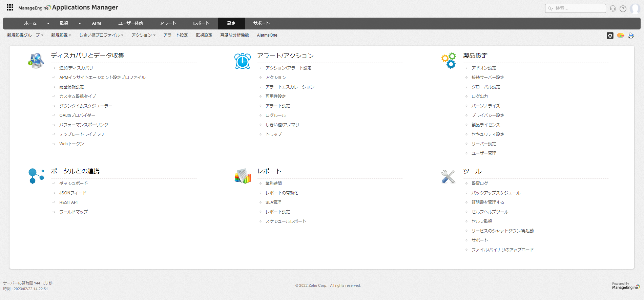The image size is (644, 300).
Task: Open the user profile avatar
Action: 635,8
